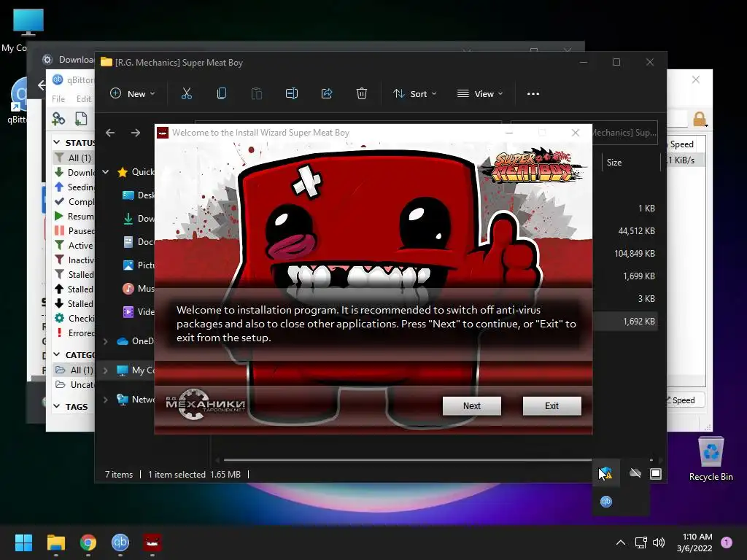Select Completed filter in qBittorrent
Viewport: 747px width, 560px height.
(74, 202)
